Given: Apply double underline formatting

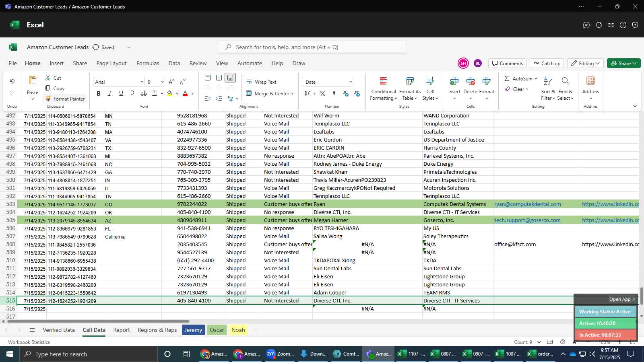Looking at the screenshot, I should coord(132,93).
